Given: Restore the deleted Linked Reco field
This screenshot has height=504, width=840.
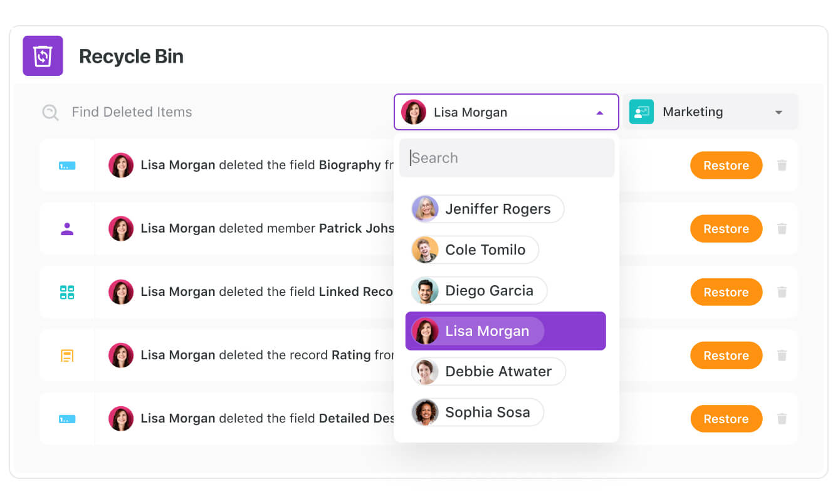Looking at the screenshot, I should pyautogui.click(x=726, y=292).
